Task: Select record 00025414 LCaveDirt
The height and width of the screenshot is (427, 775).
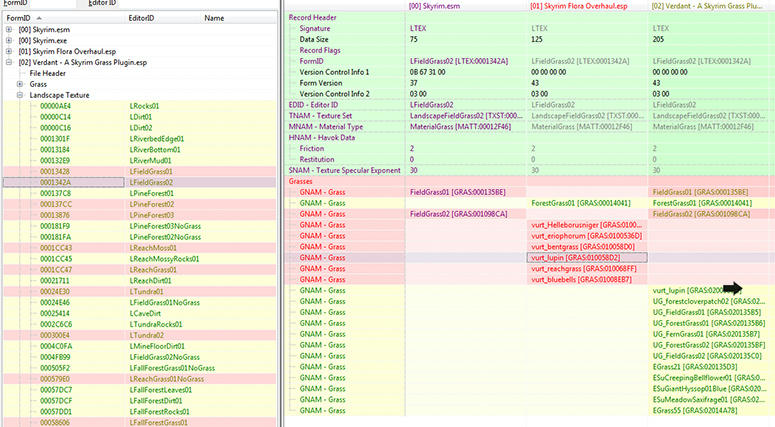Action: click(x=139, y=313)
